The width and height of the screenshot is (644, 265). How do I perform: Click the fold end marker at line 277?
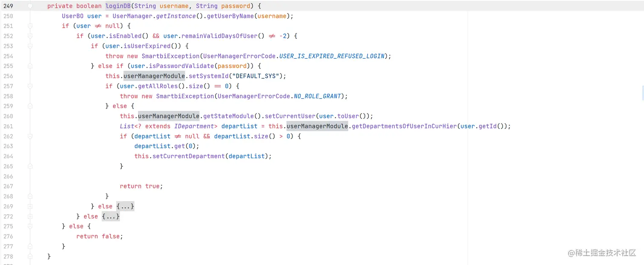(30, 246)
